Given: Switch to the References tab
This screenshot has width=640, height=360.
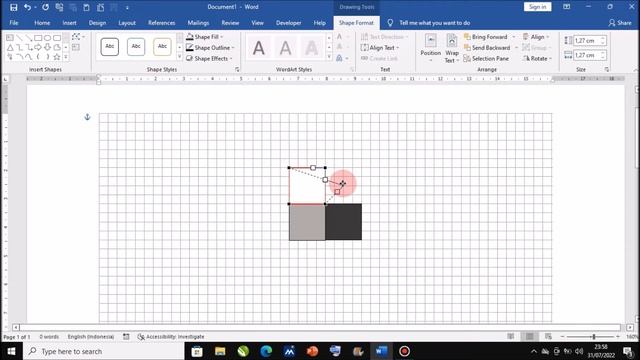Looking at the screenshot, I should (162, 23).
